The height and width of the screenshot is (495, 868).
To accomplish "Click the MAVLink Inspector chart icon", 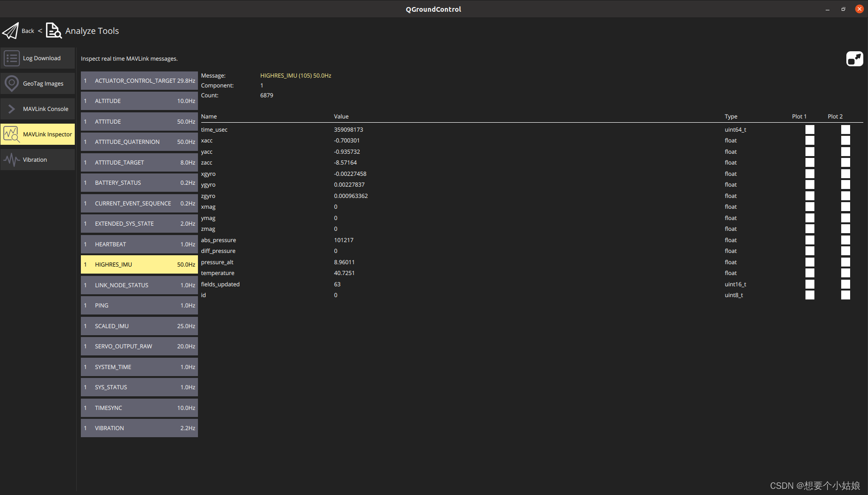I will (x=12, y=134).
